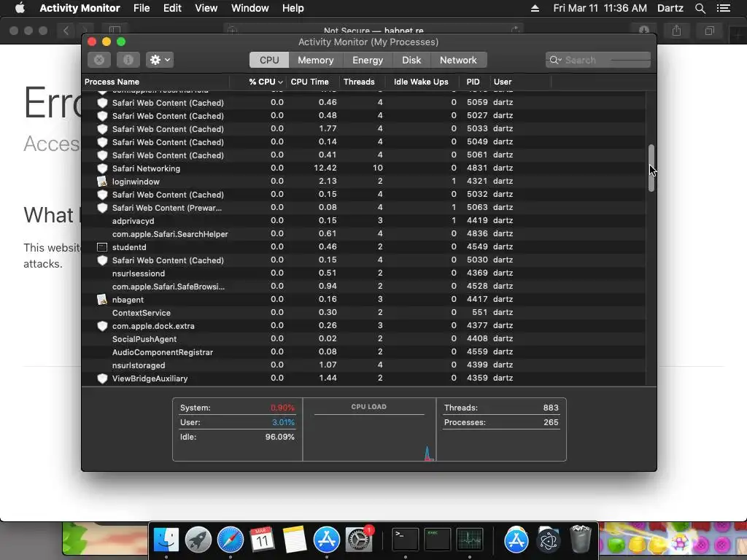Select the ViewBridgeAuxiliary shield icon

[102, 378]
